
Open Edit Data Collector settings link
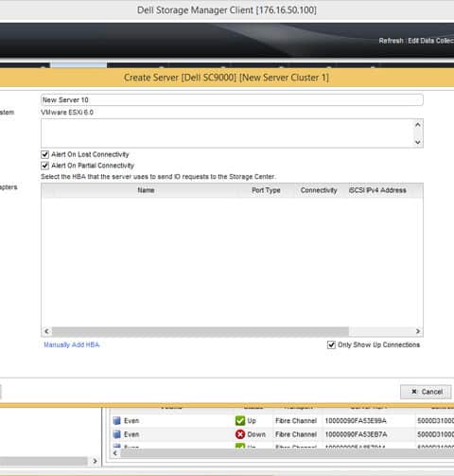(430, 41)
